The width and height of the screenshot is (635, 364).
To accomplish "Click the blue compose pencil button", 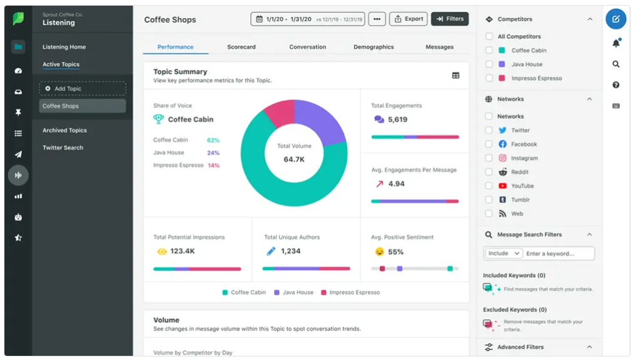I will [616, 19].
